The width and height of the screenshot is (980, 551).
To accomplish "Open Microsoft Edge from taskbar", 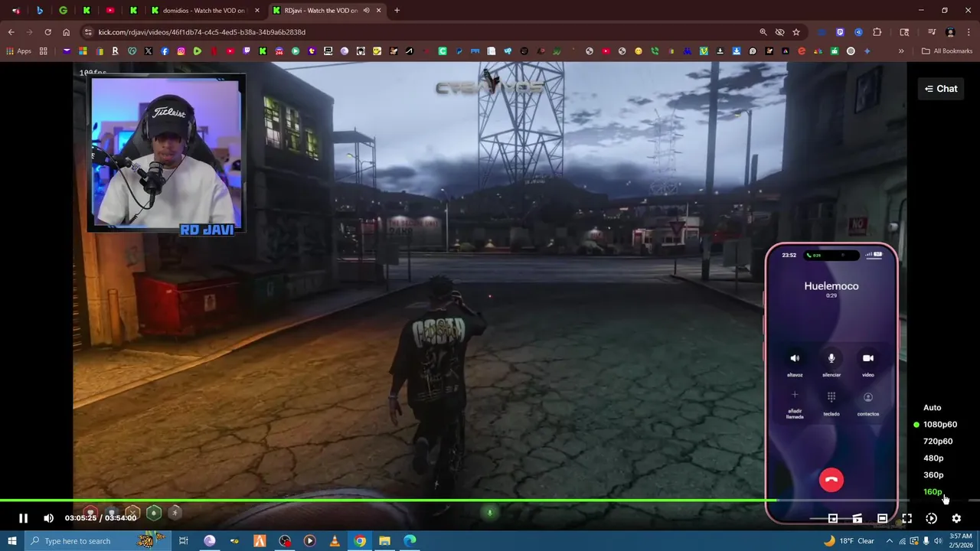I will [x=410, y=541].
